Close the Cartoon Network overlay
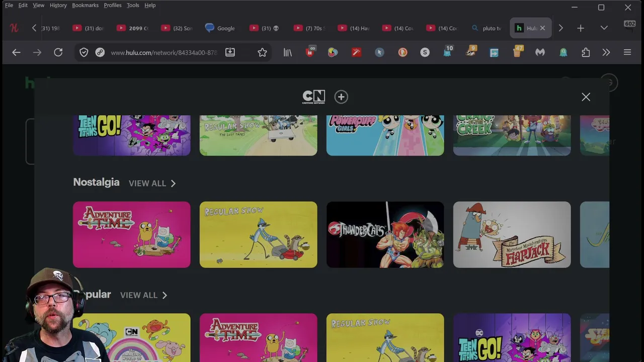This screenshot has height=362, width=644. point(586,97)
